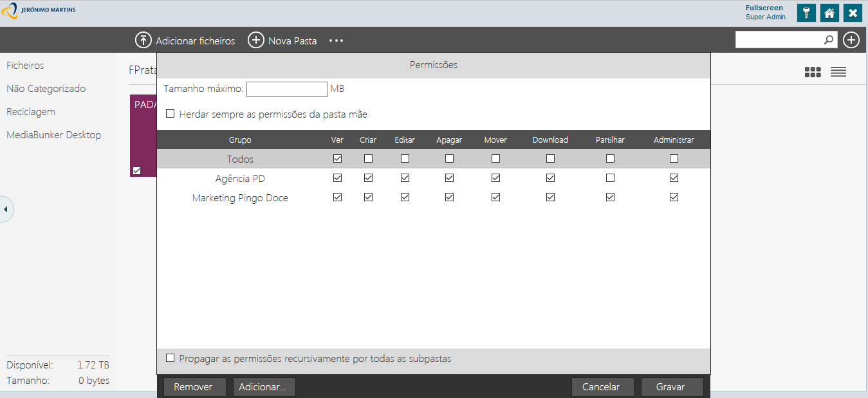The height and width of the screenshot is (398, 868).
Task: Uncheck Mover for Agência PD
Action: [495, 177]
